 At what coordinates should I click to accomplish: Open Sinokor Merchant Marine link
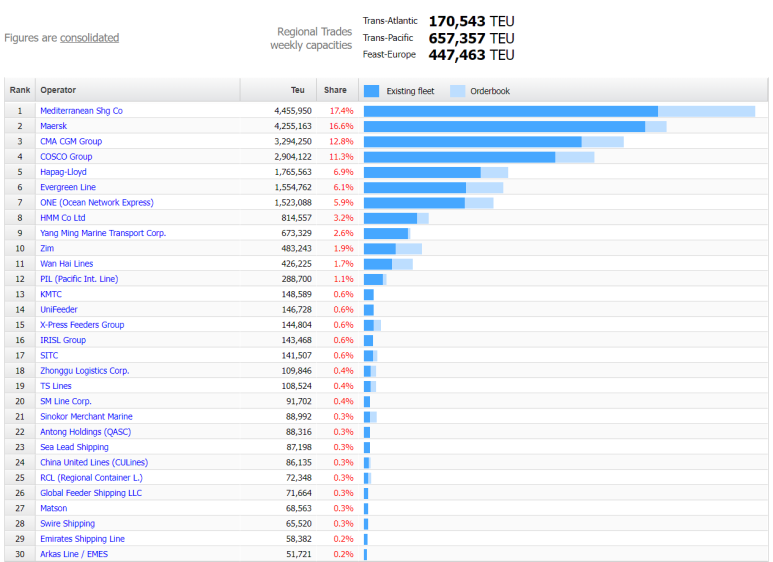(x=86, y=417)
